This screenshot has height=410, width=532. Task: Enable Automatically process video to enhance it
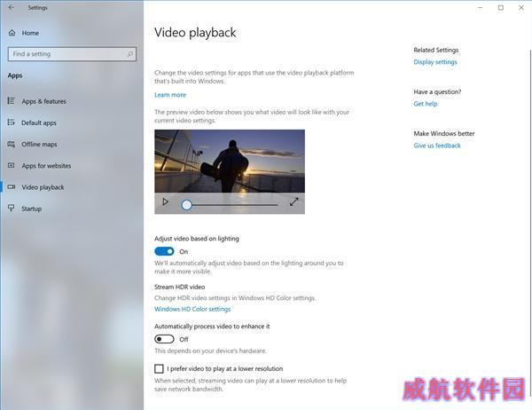click(164, 339)
